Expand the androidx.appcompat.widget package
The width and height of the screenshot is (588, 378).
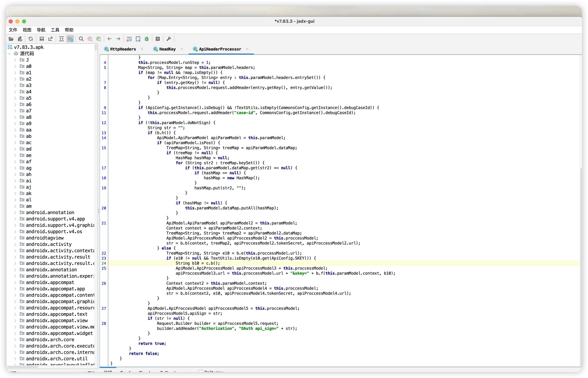(x=15, y=333)
